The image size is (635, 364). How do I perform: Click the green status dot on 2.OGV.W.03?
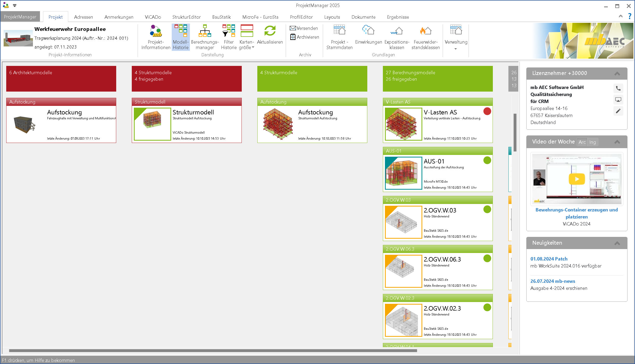(487, 209)
